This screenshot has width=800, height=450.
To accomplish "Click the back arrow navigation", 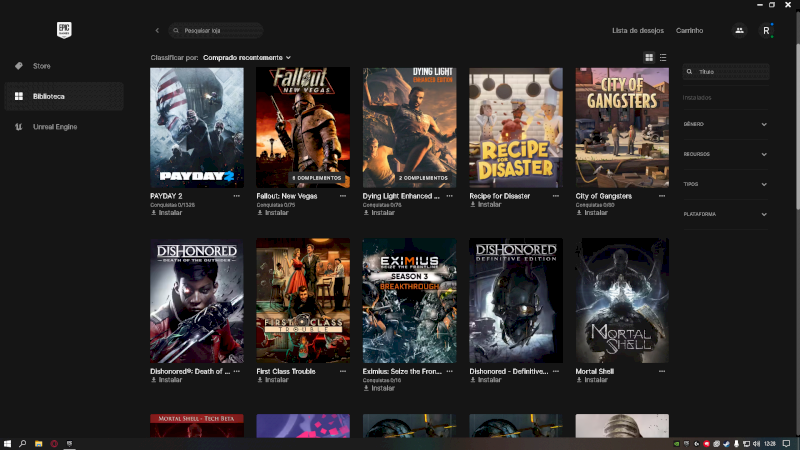I will coord(157,31).
